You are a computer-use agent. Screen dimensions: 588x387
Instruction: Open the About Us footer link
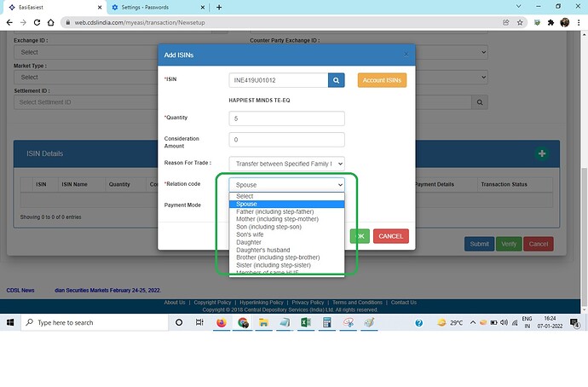click(175, 303)
